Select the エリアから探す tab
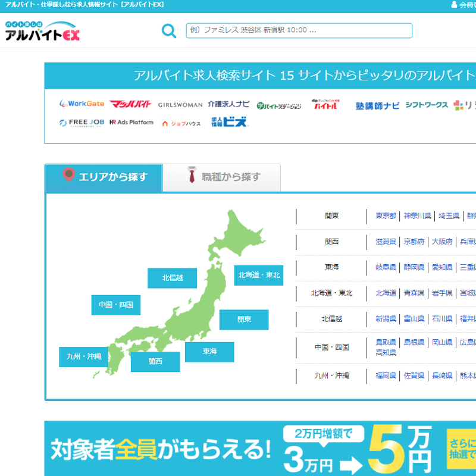Viewport: 476px width, 476px height. [x=104, y=177]
